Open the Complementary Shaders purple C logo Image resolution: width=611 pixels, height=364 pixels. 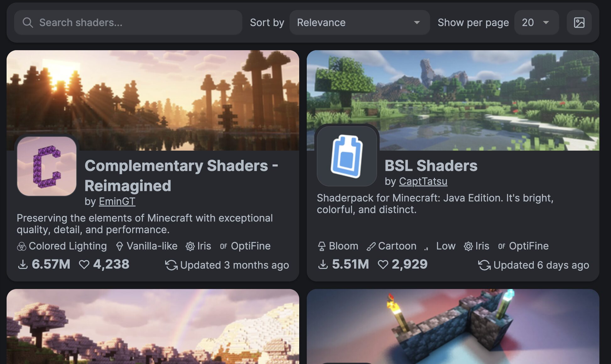(x=47, y=166)
